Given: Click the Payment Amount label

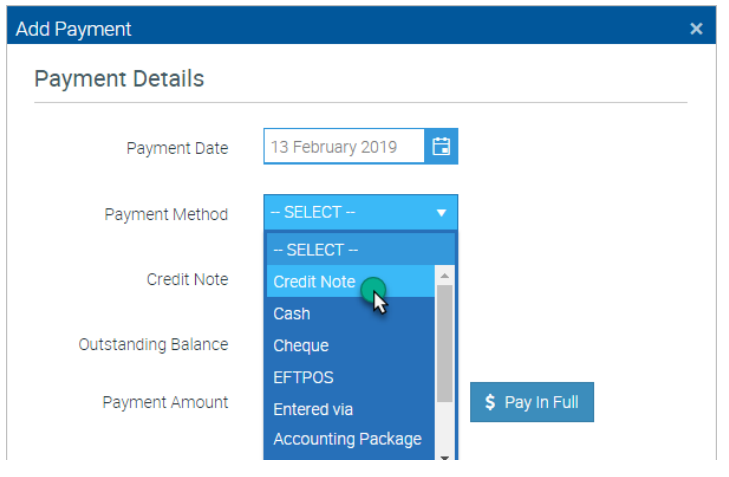Looking at the screenshot, I should point(165,402).
